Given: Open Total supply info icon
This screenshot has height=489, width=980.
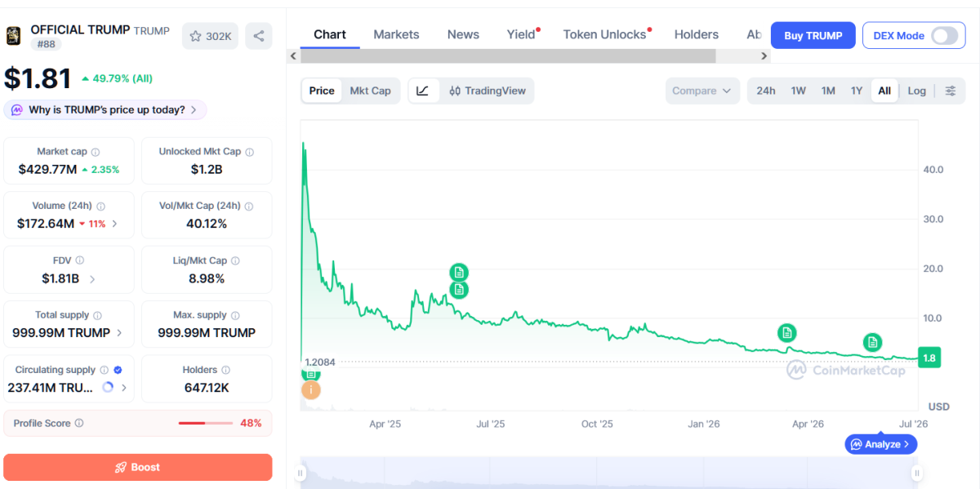Looking at the screenshot, I should point(97,315).
